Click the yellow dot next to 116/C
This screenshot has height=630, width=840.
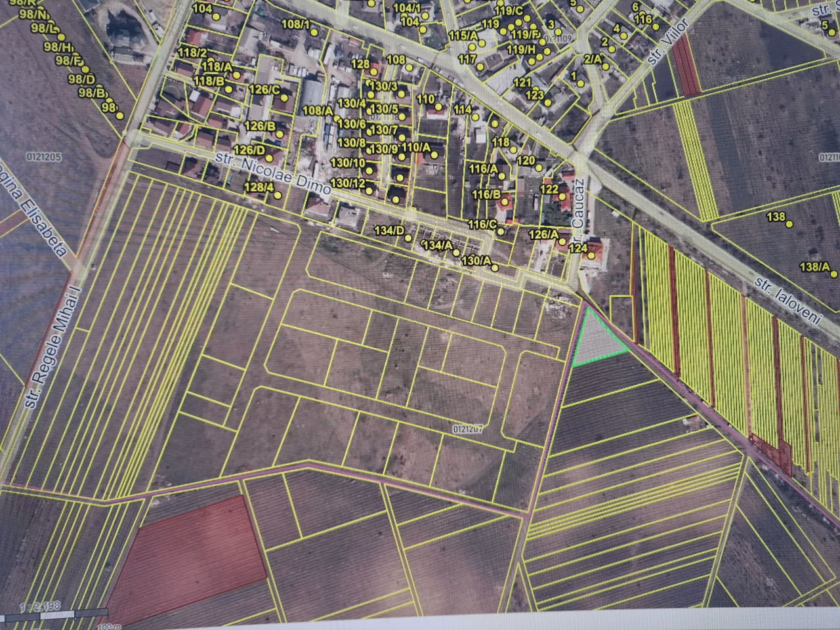[x=502, y=231]
